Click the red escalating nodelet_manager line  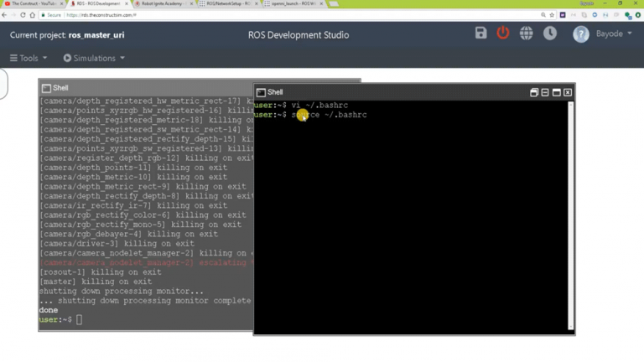(x=146, y=262)
